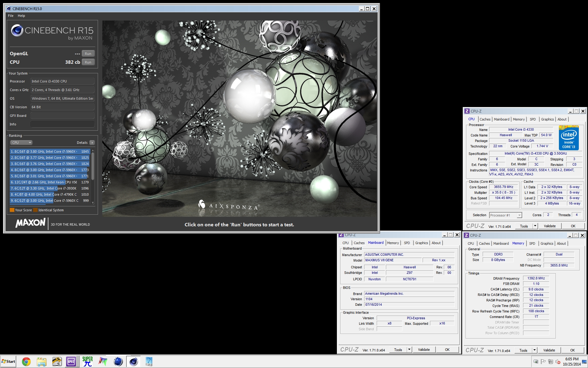Click the DRAM Frequency value 1392.8 MHz
The height and width of the screenshot is (368, 588).
[536, 278]
